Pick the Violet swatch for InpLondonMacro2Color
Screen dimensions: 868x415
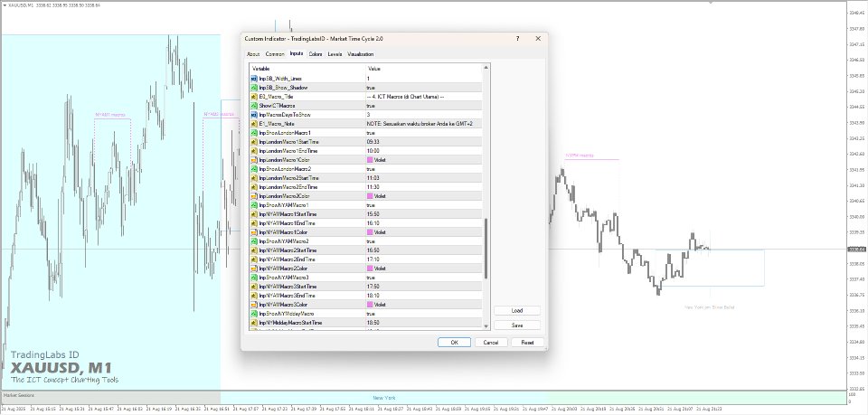pyautogui.click(x=370, y=196)
